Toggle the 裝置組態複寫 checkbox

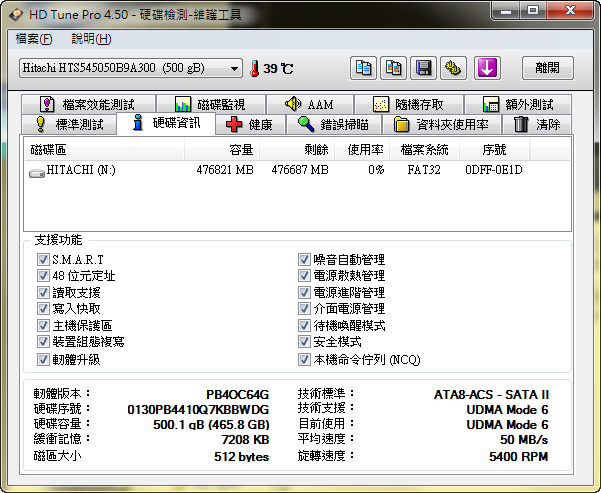click(x=43, y=342)
